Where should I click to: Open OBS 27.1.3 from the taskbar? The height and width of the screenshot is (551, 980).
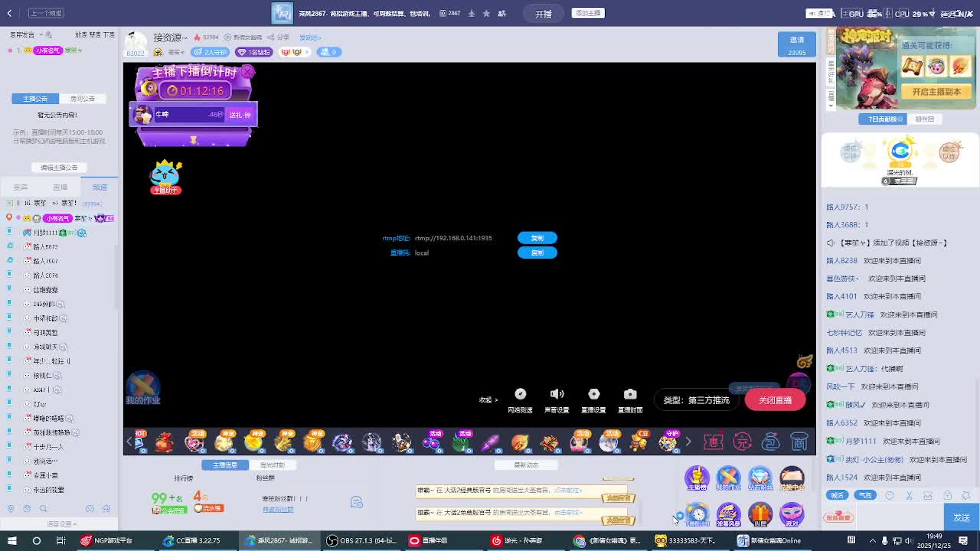361,540
